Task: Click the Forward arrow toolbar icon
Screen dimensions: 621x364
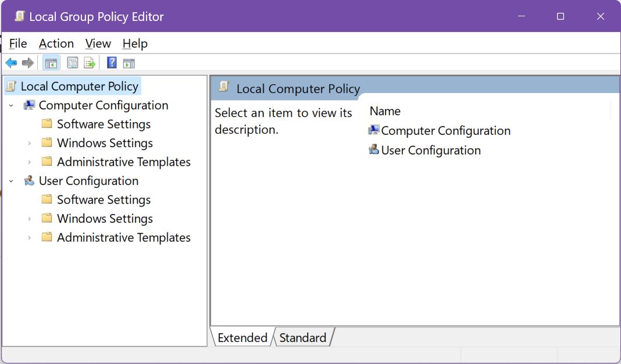Action: point(28,63)
